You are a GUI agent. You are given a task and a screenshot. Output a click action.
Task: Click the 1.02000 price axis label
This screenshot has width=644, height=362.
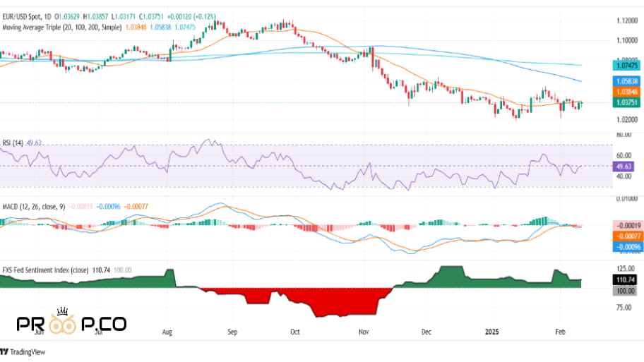pos(627,119)
